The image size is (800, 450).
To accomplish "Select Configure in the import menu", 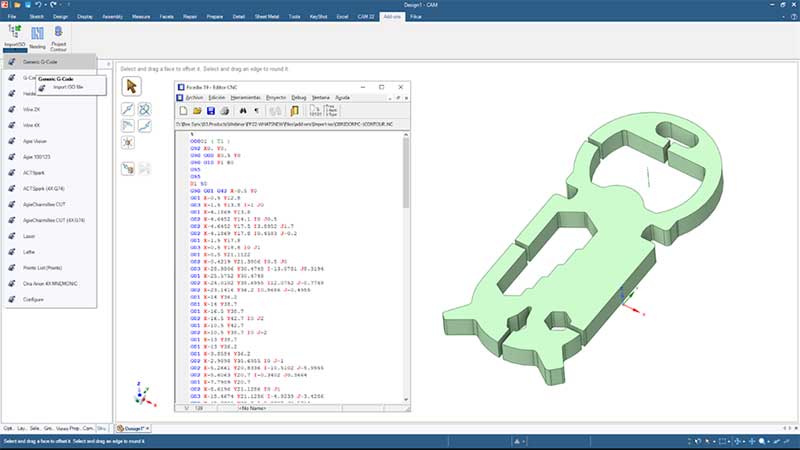I will click(x=33, y=300).
